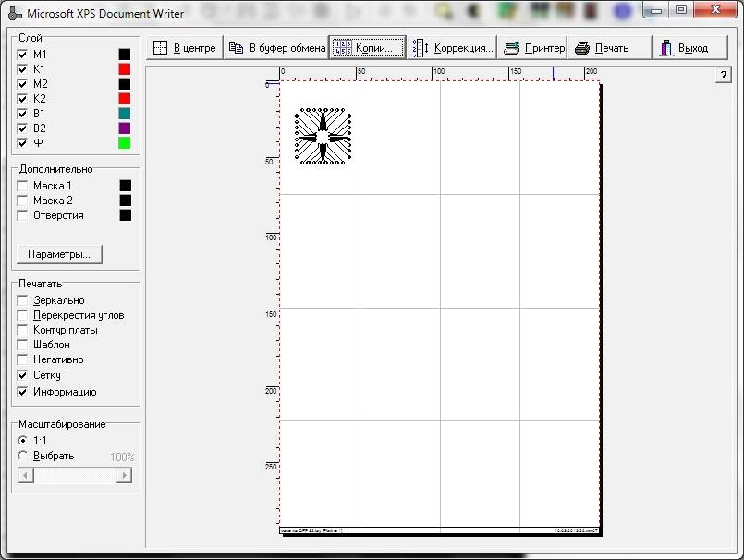Click the question mark help button

724,77
